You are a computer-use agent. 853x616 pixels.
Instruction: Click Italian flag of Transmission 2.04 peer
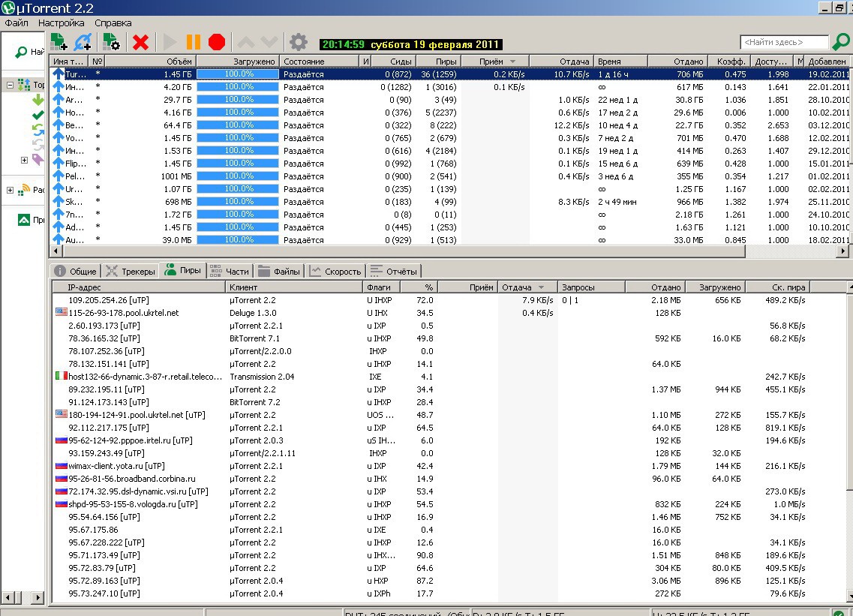click(61, 376)
